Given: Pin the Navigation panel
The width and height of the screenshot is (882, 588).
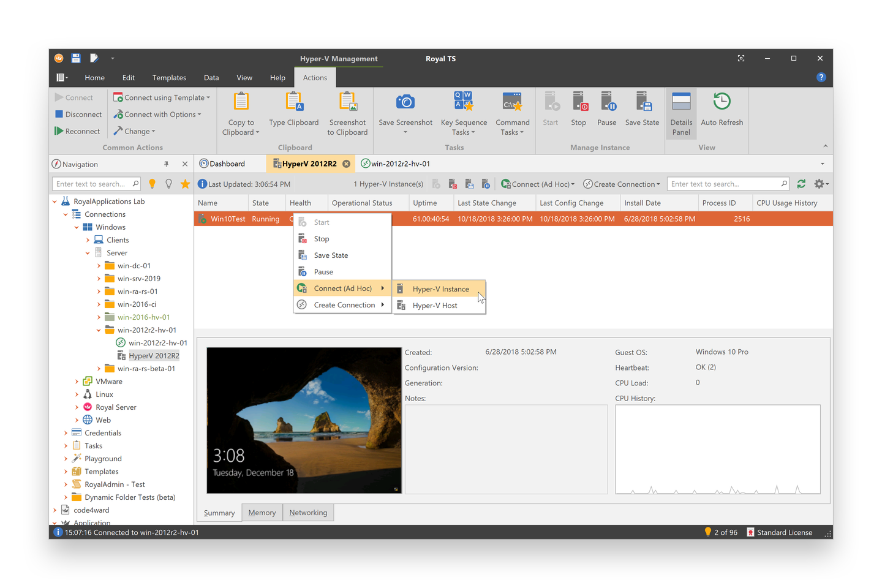Looking at the screenshot, I should [x=166, y=164].
